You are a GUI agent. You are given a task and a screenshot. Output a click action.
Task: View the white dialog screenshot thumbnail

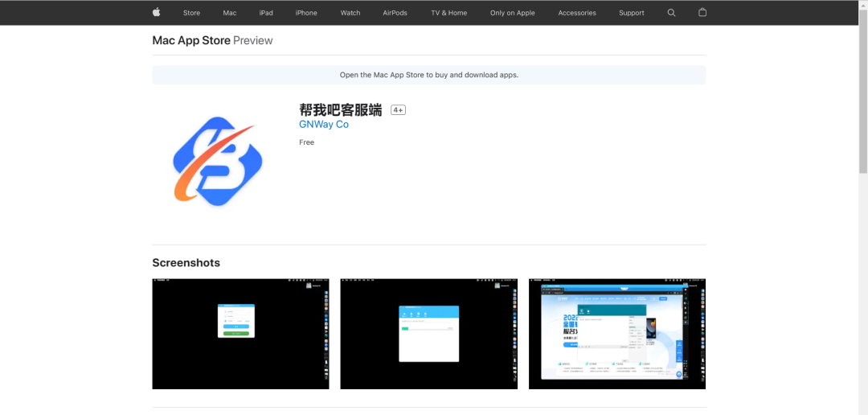[429, 334]
